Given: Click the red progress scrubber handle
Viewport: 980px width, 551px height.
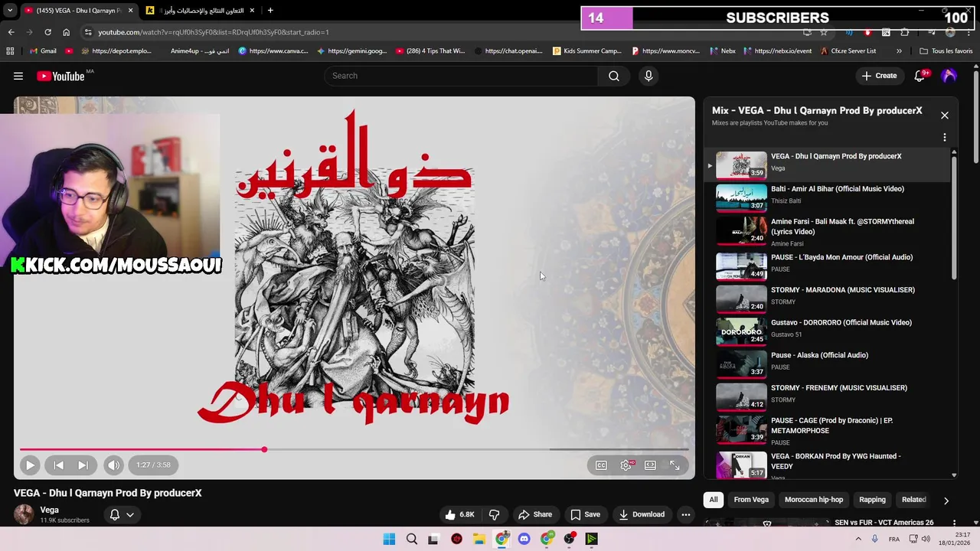Looking at the screenshot, I should [264, 449].
